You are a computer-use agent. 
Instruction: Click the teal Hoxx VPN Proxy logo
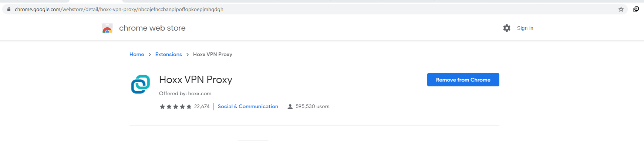coord(141,84)
